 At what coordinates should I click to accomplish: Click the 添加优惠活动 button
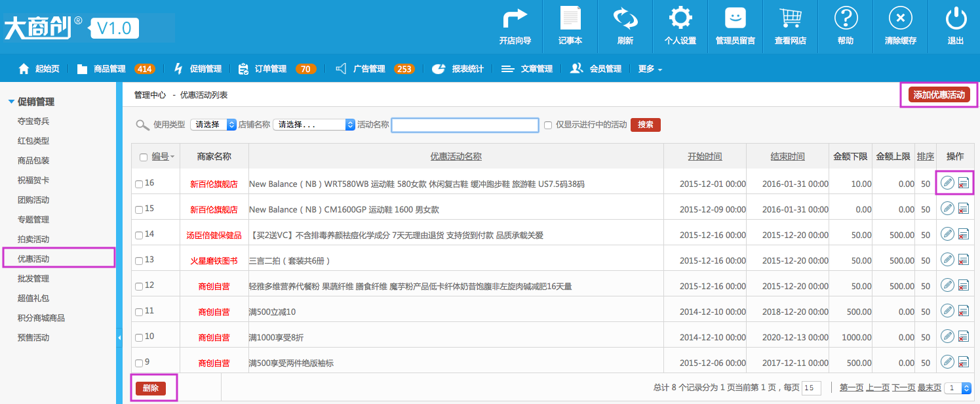coord(939,95)
